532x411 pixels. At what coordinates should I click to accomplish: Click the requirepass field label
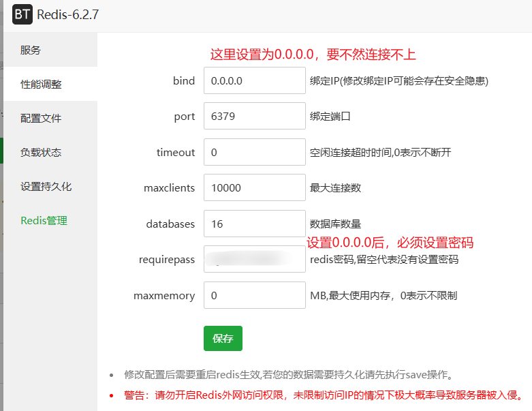coord(167,260)
